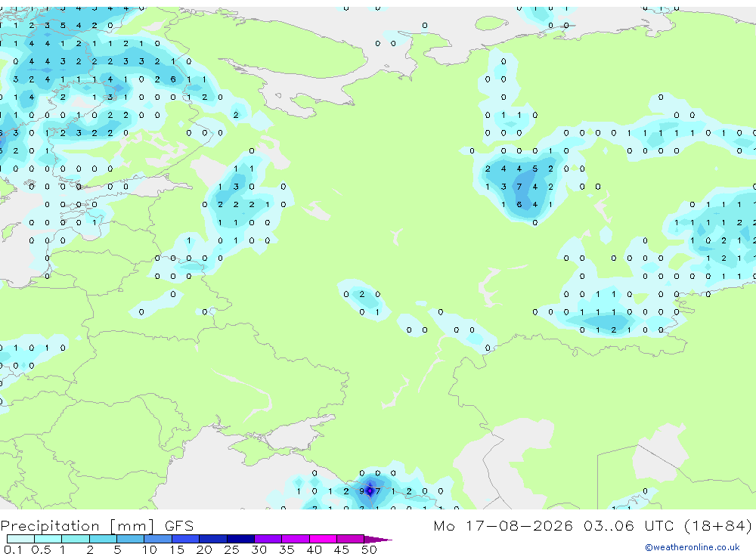Click the lightest cyan 0.1–0.5 mm legend swatch
This screenshot has width=756, height=554.
pos(20,539)
